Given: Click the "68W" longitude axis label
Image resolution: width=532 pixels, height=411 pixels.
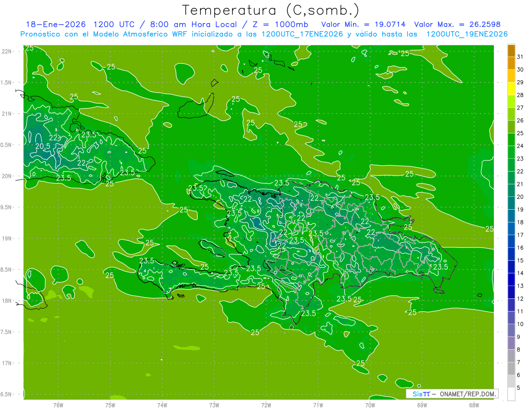Looking at the screenshot, I should pyautogui.click(x=474, y=405).
